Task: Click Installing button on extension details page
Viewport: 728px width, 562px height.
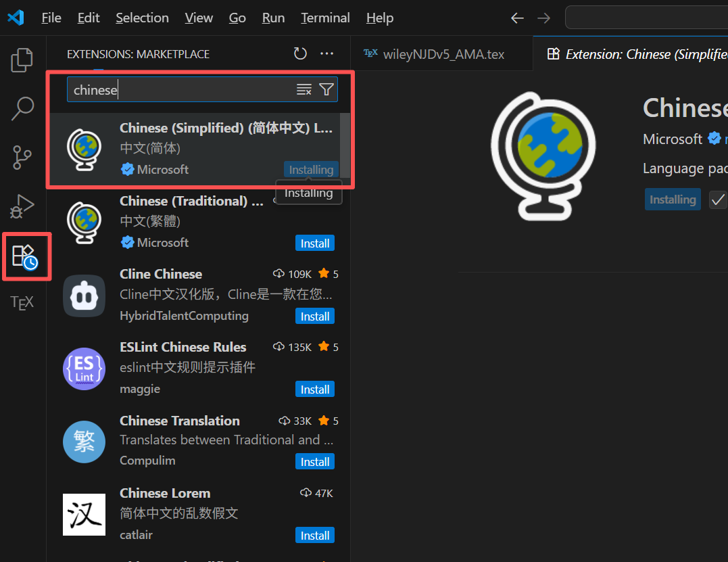Action: coord(673,200)
